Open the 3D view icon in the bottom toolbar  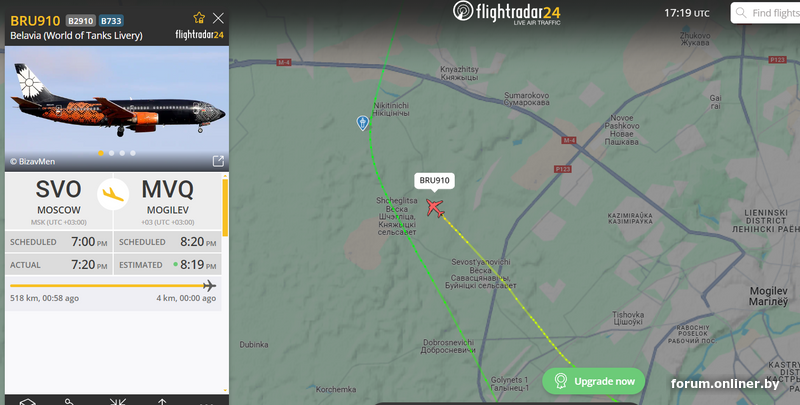(x=28, y=402)
